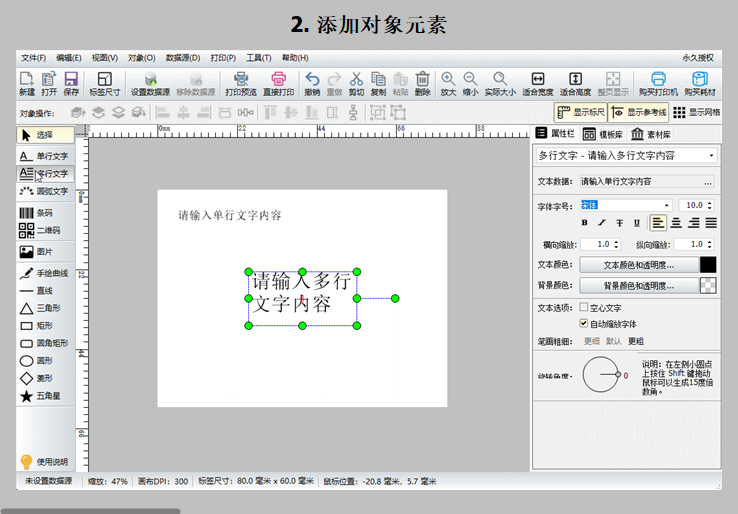
Task: Select the 菱形 diamond tool
Action: (x=45, y=378)
